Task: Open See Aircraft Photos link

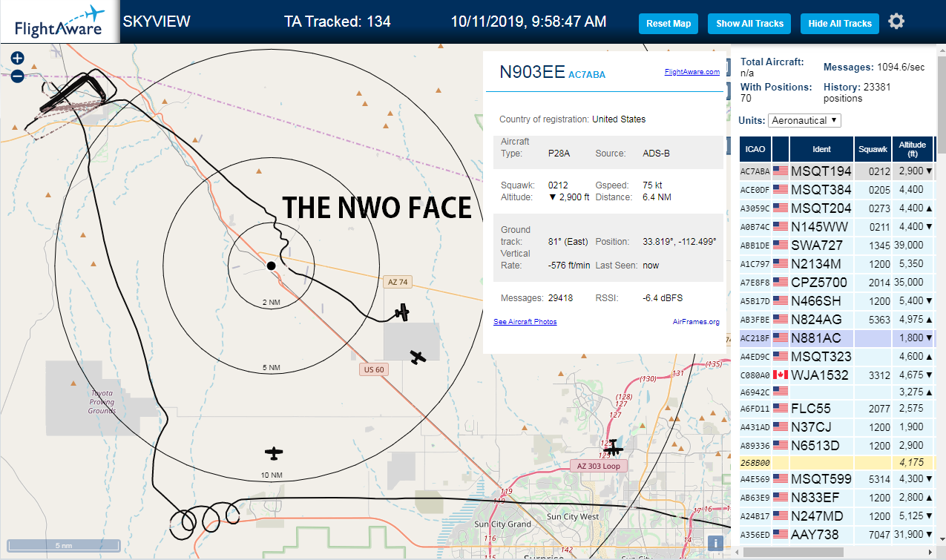Action: click(x=525, y=322)
